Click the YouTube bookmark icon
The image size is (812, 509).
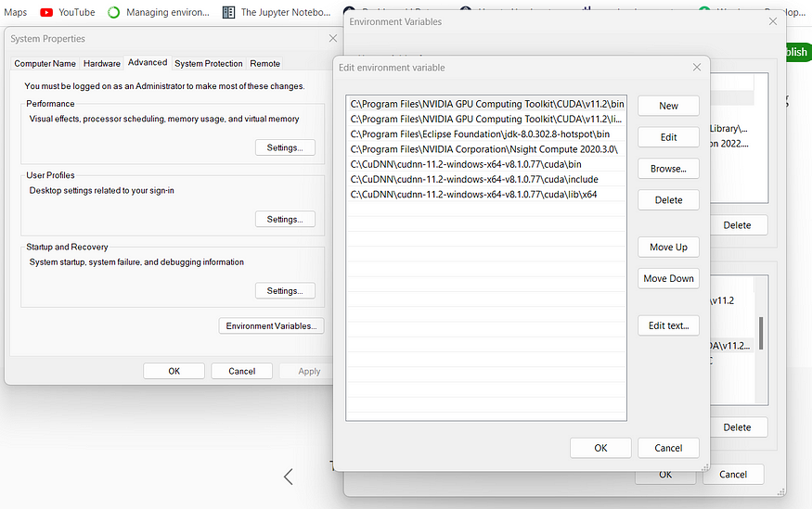pyautogui.click(x=46, y=12)
